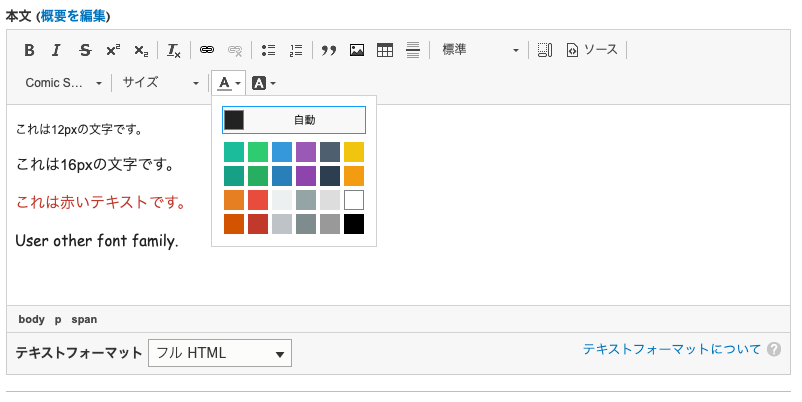Click the red text これは赤いテキストです。
This screenshot has height=402, width=802.
(x=101, y=202)
